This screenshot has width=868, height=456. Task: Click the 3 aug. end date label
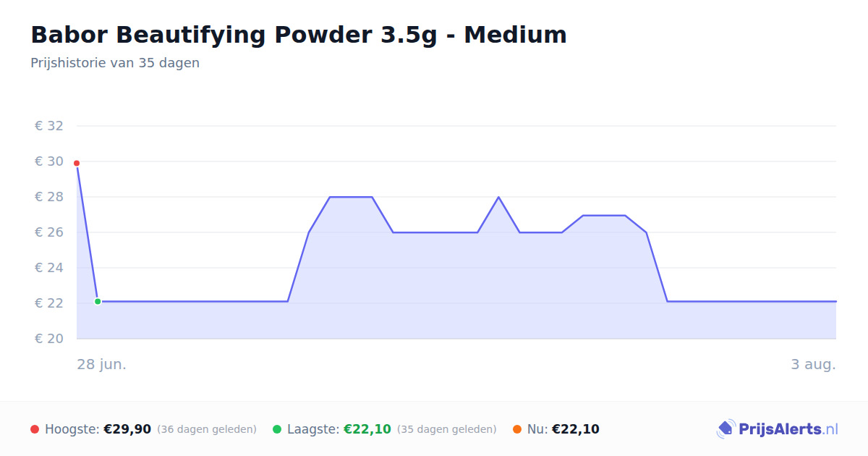813,364
